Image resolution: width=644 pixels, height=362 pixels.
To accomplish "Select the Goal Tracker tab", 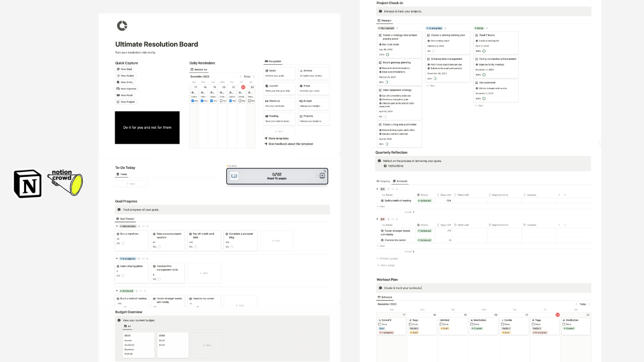I will 125,219.
